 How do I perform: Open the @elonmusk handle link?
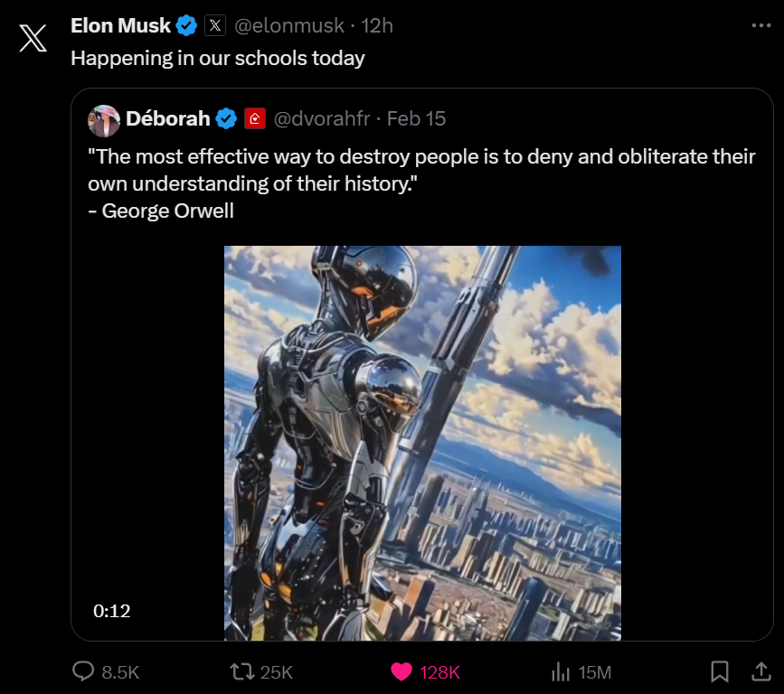292,26
